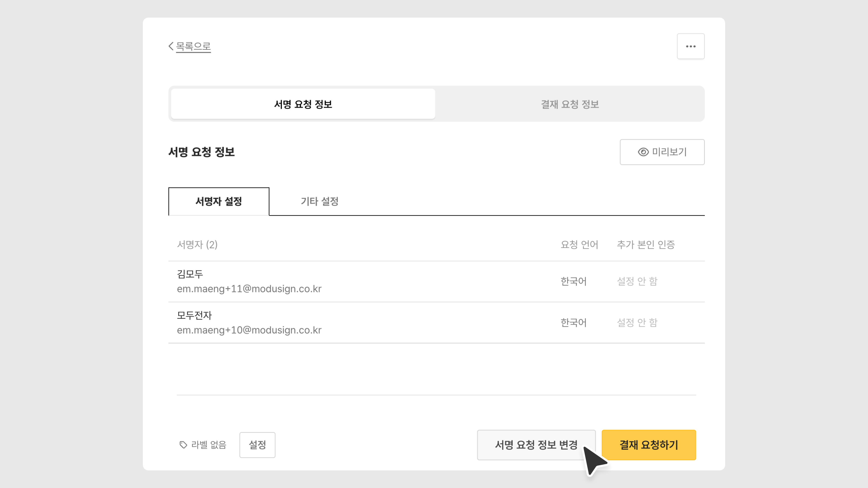This screenshot has height=488, width=868.
Task: Click 서명 요청 정보 변경 button
Action: [x=536, y=445]
